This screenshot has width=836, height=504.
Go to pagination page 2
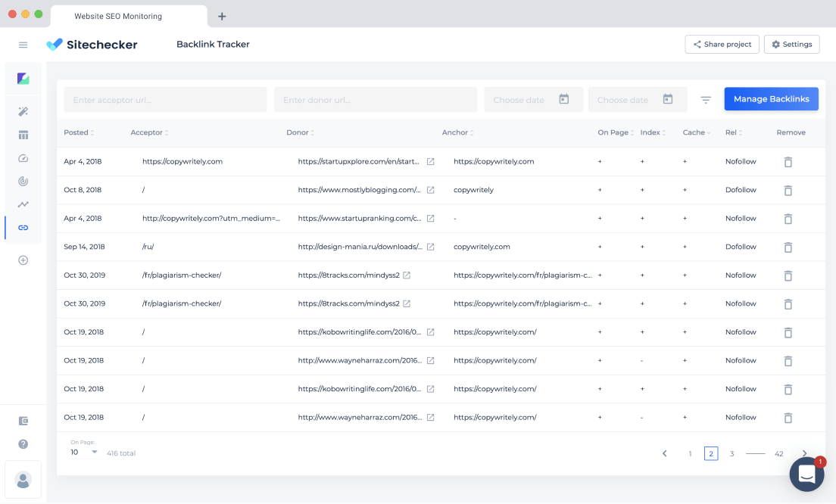[711, 454]
